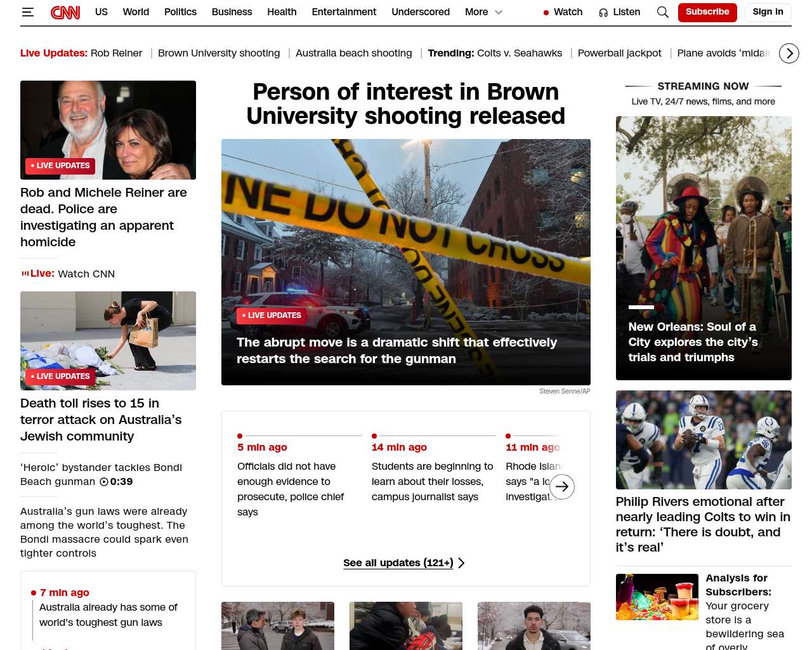Click the red Subscribe button
The width and height of the screenshot is (812, 650).
(707, 12)
